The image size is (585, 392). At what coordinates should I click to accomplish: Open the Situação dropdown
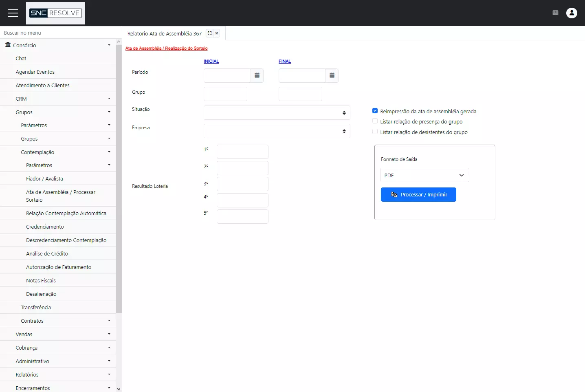[x=277, y=113]
